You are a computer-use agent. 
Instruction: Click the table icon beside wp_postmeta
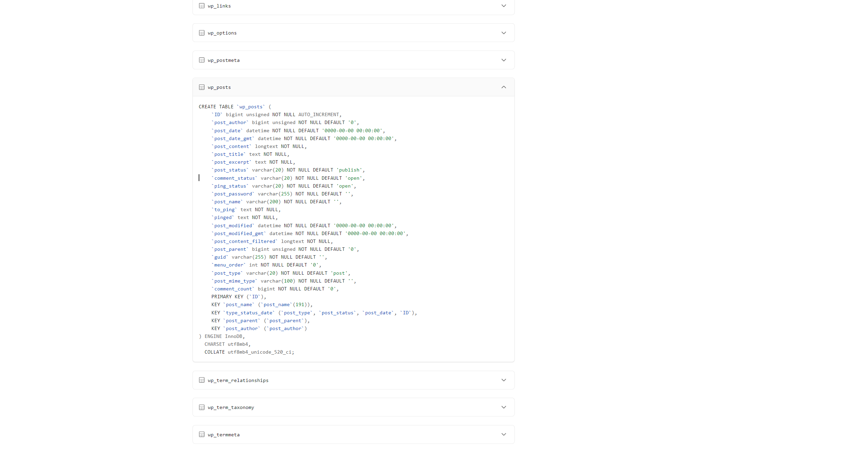pyautogui.click(x=202, y=60)
